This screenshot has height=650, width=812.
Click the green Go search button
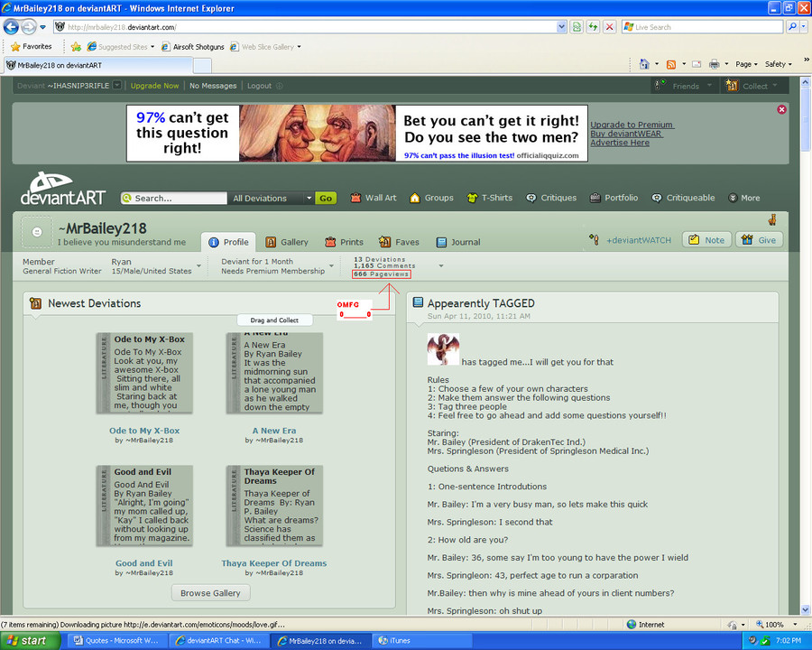click(326, 198)
